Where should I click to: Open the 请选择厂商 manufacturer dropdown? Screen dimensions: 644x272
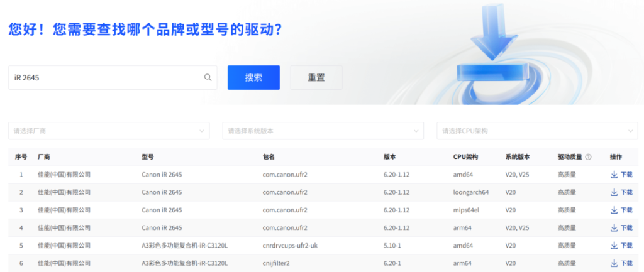coord(109,131)
